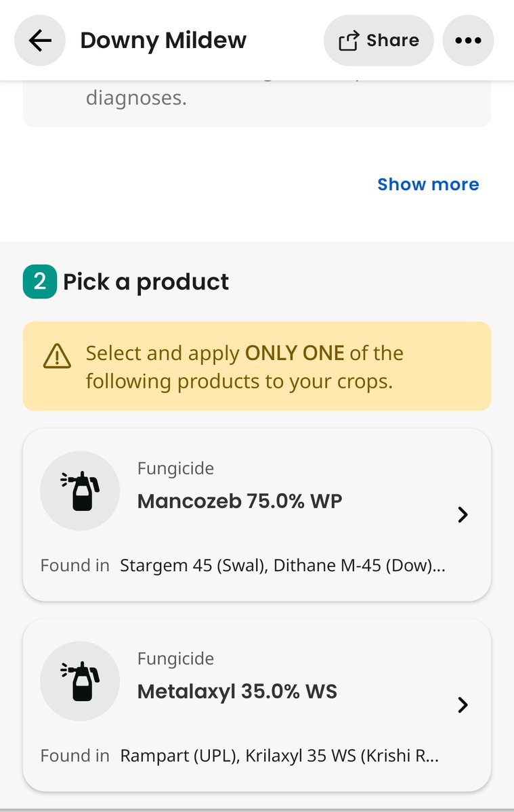Screen dimensions: 514x812
Task: Expand Mancozeb 75.0% WP chevron
Action: tap(463, 515)
